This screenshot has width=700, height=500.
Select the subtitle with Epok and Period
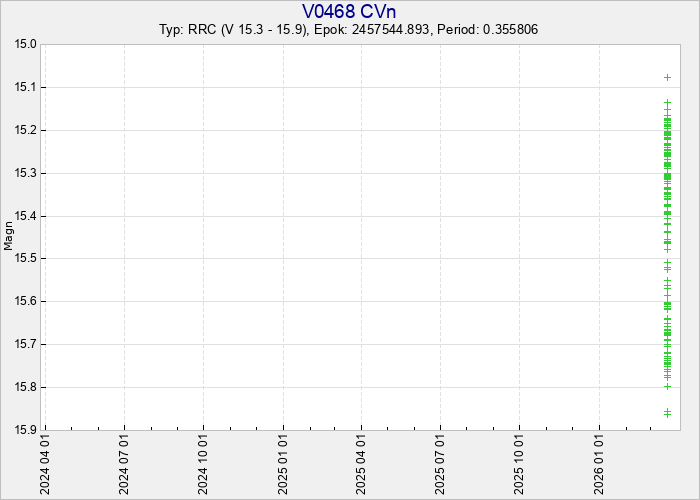click(x=349, y=30)
